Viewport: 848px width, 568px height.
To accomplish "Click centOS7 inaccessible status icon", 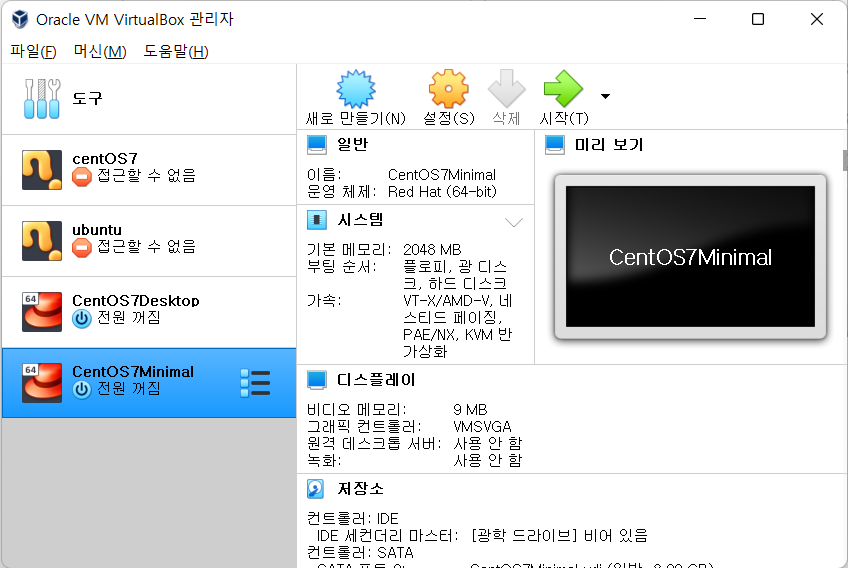I will 82,177.
